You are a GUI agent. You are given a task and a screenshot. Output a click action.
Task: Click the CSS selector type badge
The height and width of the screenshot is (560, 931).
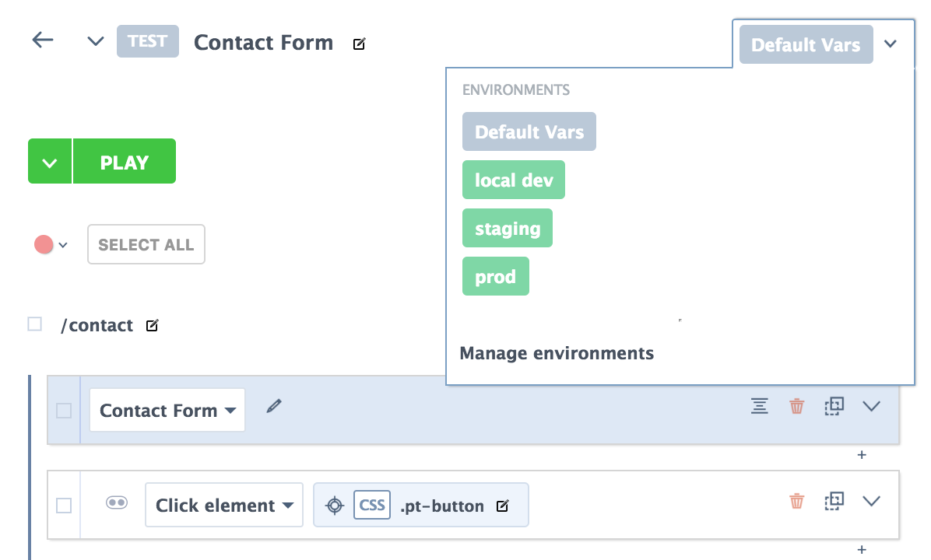pos(372,505)
